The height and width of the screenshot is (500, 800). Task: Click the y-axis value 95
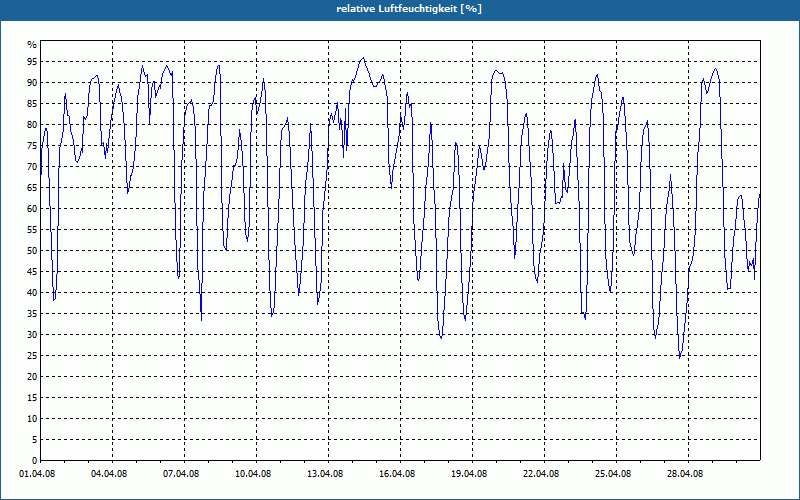(x=32, y=62)
